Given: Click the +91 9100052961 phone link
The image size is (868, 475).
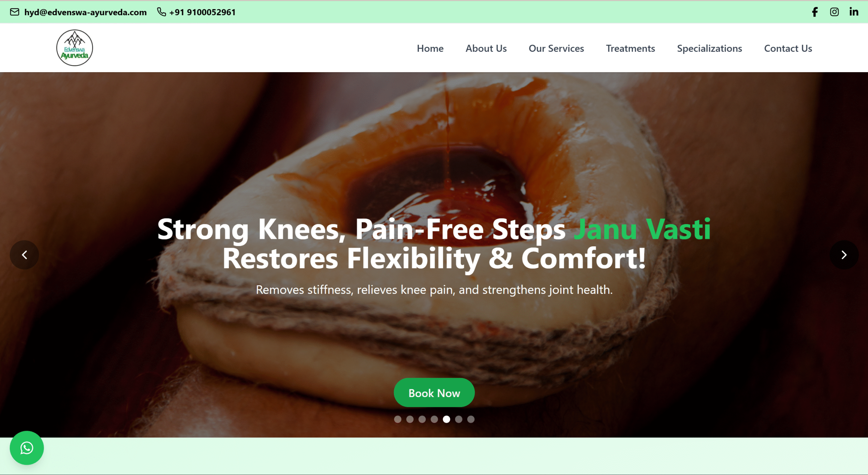Looking at the screenshot, I should pos(202,12).
